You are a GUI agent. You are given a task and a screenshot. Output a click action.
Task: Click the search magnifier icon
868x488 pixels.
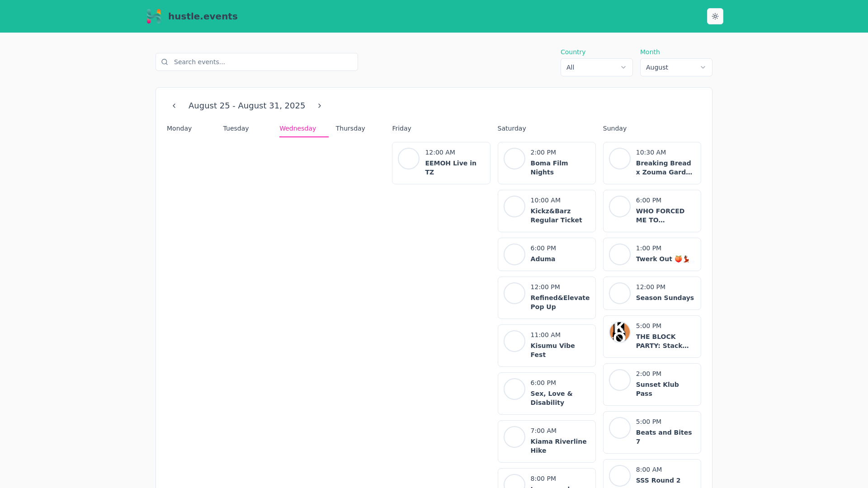(165, 62)
